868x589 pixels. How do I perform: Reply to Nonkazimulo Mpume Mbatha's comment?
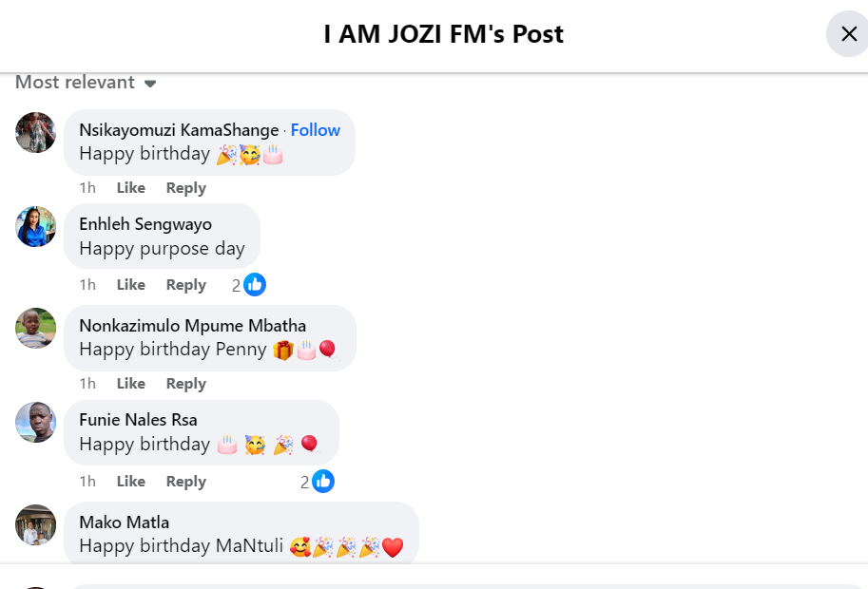185,384
